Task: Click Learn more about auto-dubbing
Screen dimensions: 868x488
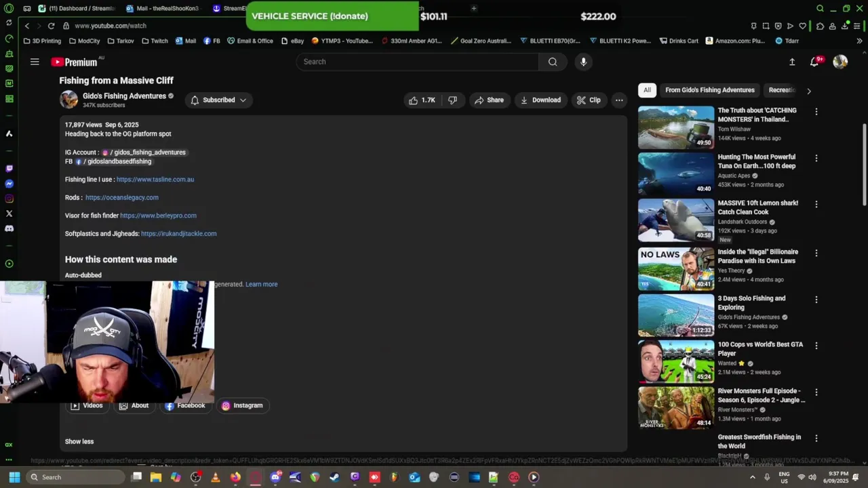Action: pos(261,285)
